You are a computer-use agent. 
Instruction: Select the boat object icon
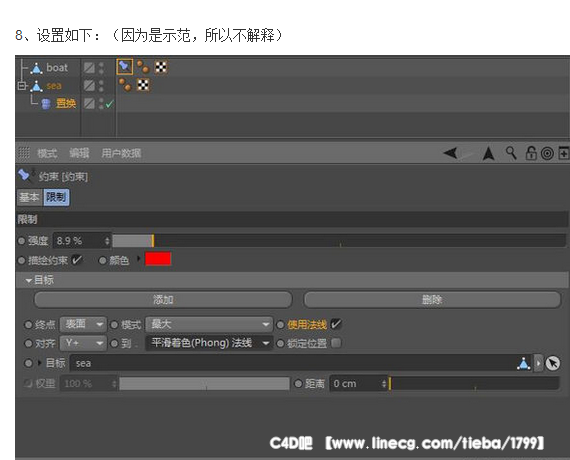36,68
